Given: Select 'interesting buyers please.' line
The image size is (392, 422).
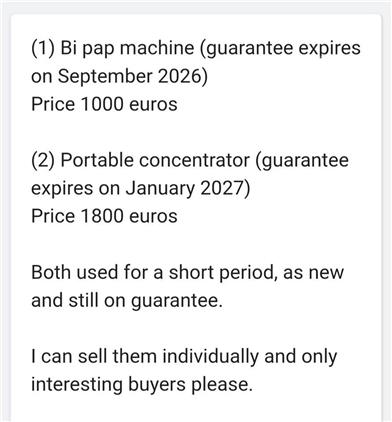Looking at the screenshot, I should tap(142, 385).
